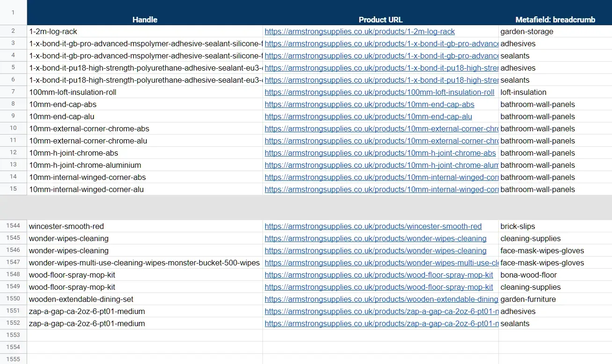
Task: Select the adhesives cell in row 3
Action: click(x=555, y=43)
